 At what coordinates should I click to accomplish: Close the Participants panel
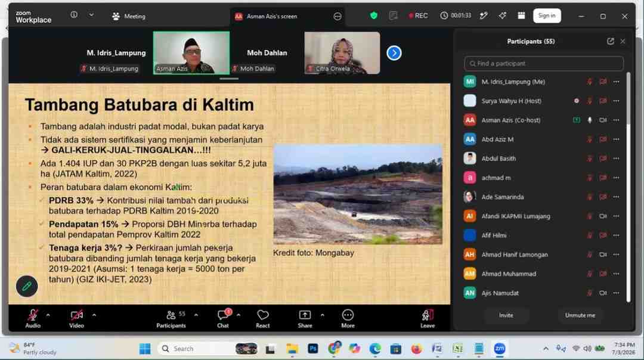(623, 41)
